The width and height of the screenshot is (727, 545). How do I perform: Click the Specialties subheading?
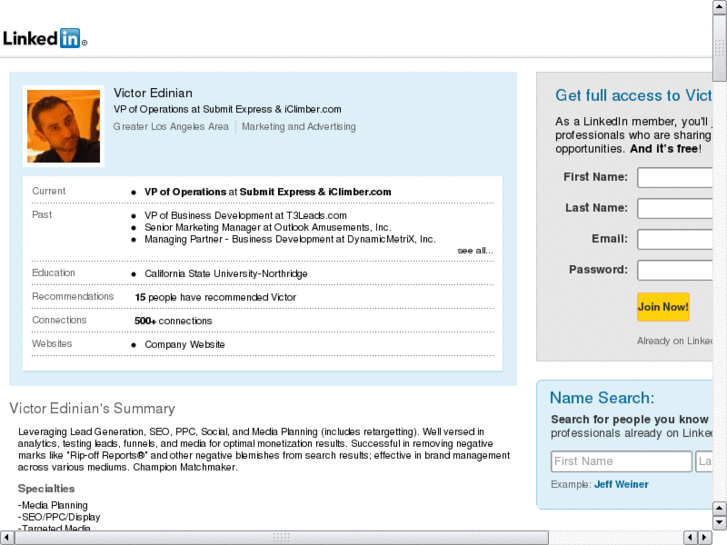(x=46, y=488)
